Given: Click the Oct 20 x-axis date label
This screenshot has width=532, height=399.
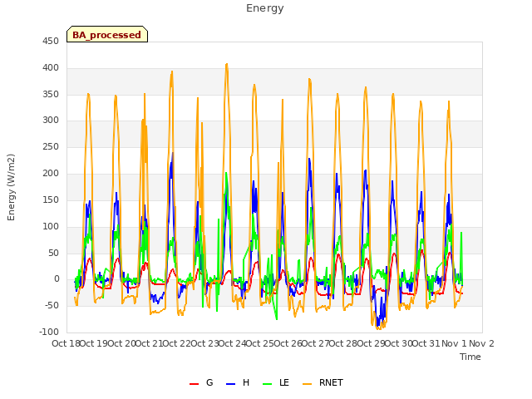Looking at the screenshot, I should pyautogui.click(x=121, y=343).
